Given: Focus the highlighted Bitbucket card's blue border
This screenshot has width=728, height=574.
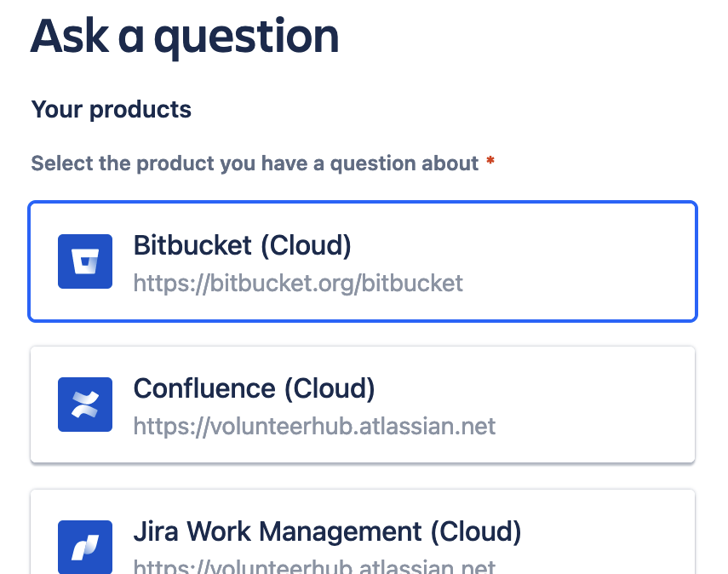Looking at the screenshot, I should [363, 203].
